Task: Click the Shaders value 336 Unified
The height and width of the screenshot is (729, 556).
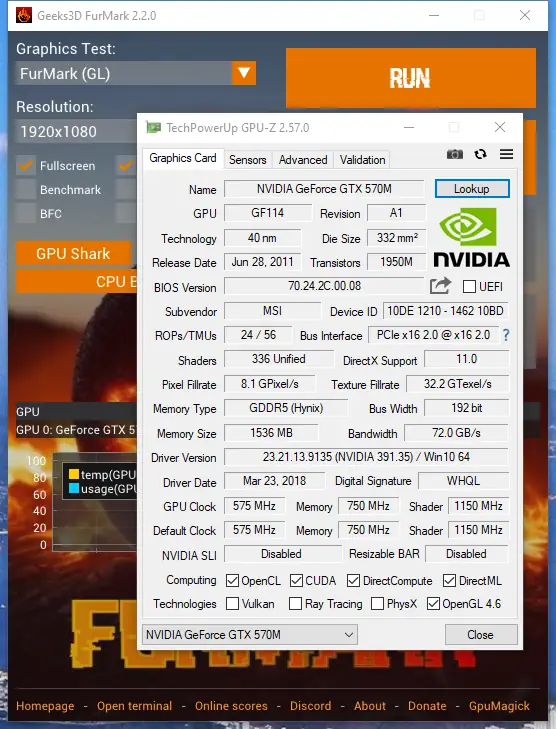Action: 279,359
